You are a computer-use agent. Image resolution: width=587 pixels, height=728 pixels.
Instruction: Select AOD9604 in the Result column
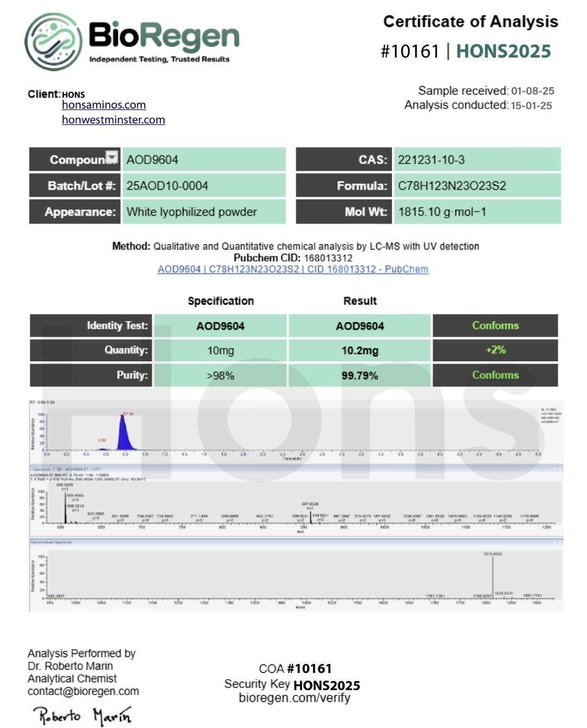360,326
